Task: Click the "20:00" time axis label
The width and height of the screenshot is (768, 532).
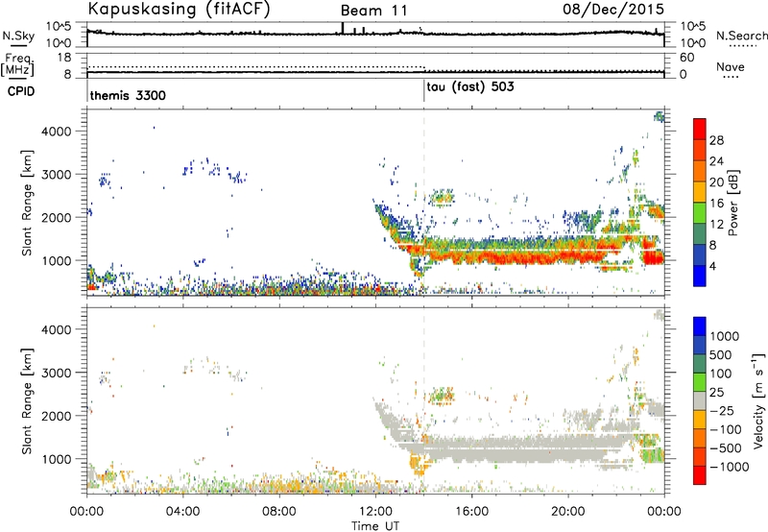Action: [568, 512]
